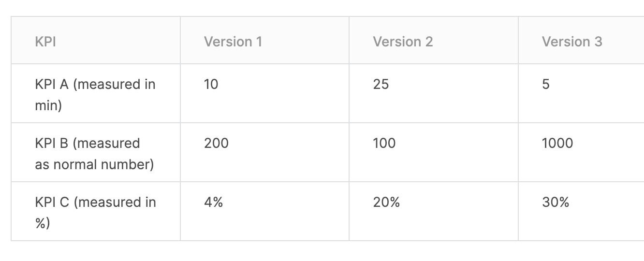Click the KPI A (measured in min) cell
Viewport: 644px width, 261px height.
click(96, 93)
